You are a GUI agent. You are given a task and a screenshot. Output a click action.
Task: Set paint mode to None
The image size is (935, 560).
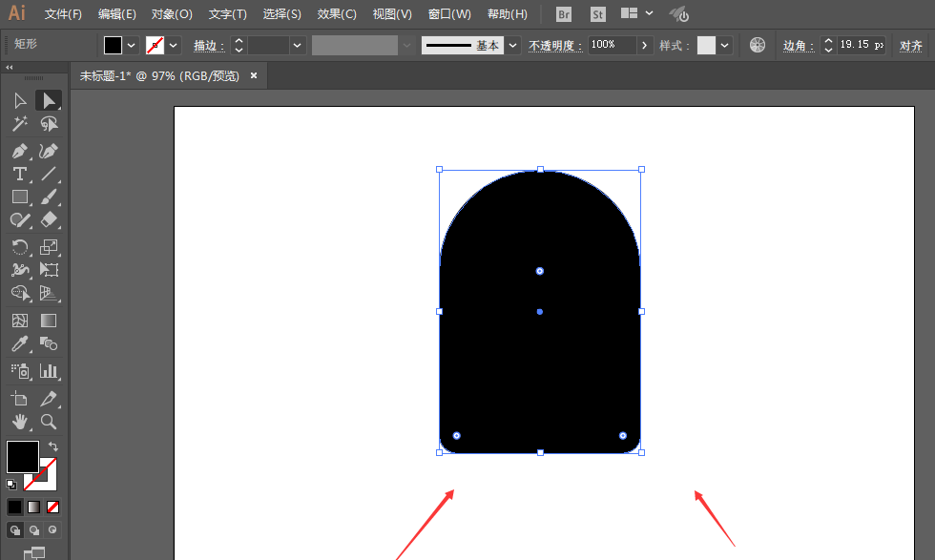click(x=53, y=507)
